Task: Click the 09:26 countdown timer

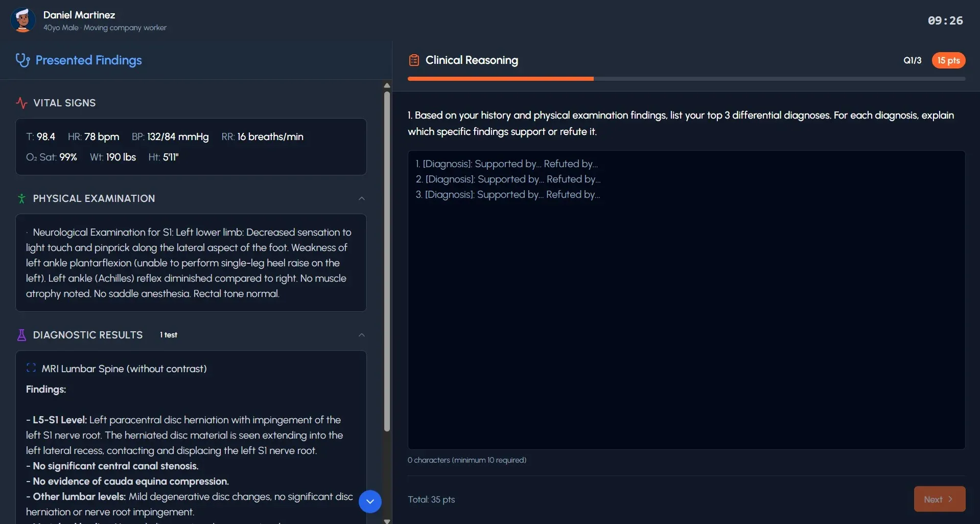Action: click(945, 20)
